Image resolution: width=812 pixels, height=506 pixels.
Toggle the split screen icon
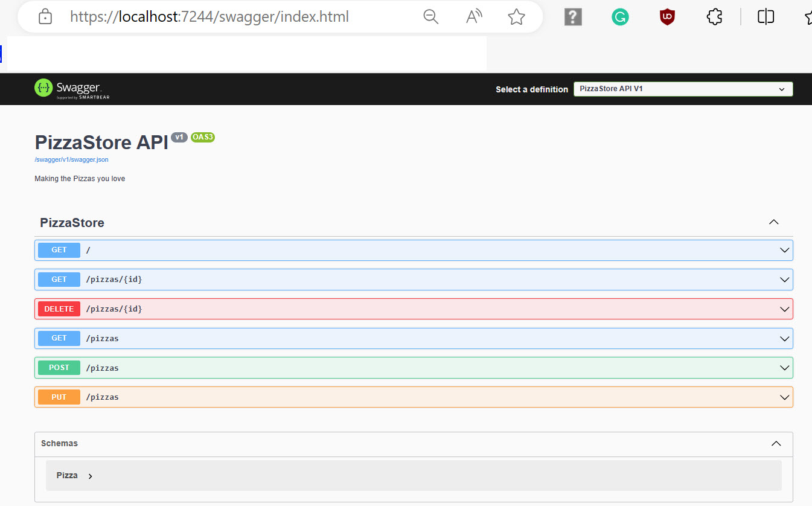pyautogui.click(x=766, y=17)
